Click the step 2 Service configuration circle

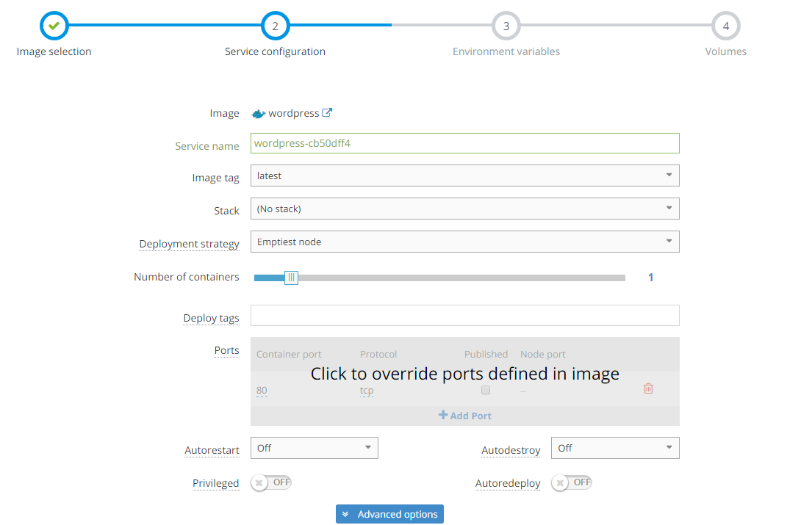click(x=275, y=26)
